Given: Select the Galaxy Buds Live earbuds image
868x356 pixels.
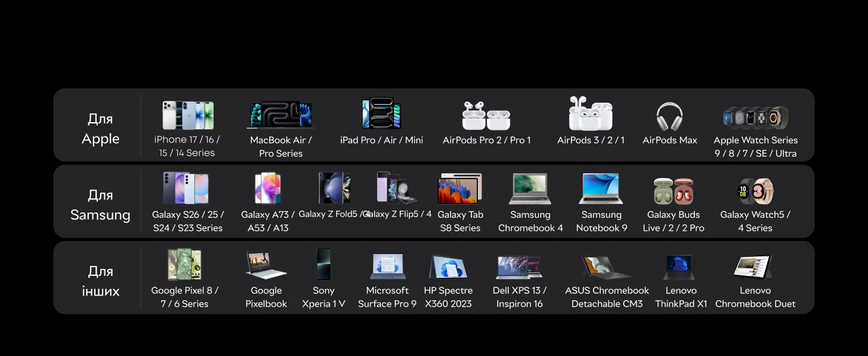Looking at the screenshot, I should (674, 191).
